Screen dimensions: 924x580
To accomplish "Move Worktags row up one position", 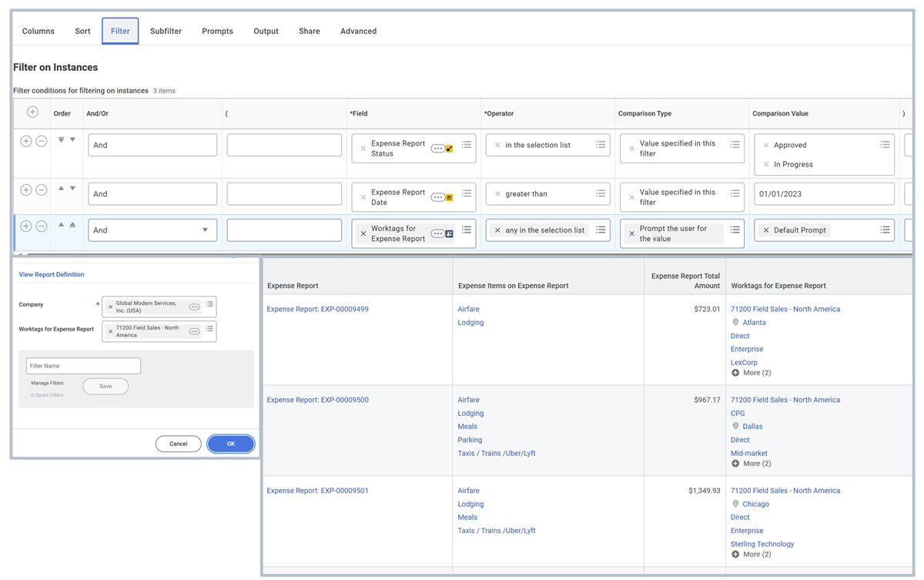I will click(62, 225).
